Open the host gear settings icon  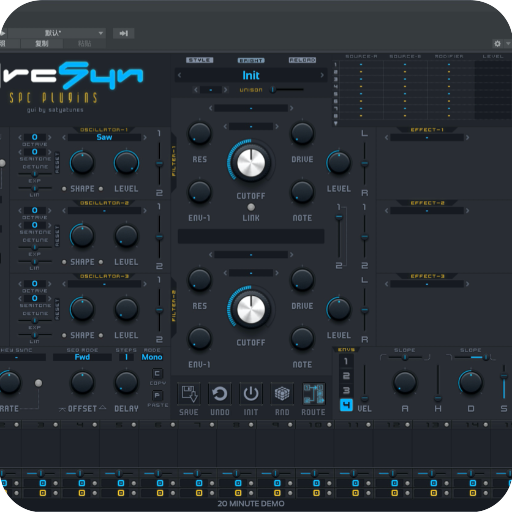pos(497,43)
